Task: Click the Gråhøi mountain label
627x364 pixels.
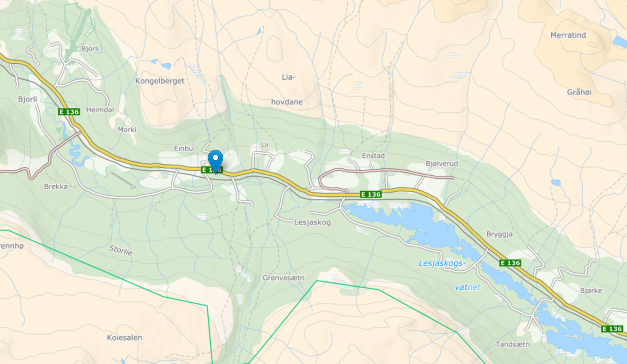Action: [x=579, y=92]
